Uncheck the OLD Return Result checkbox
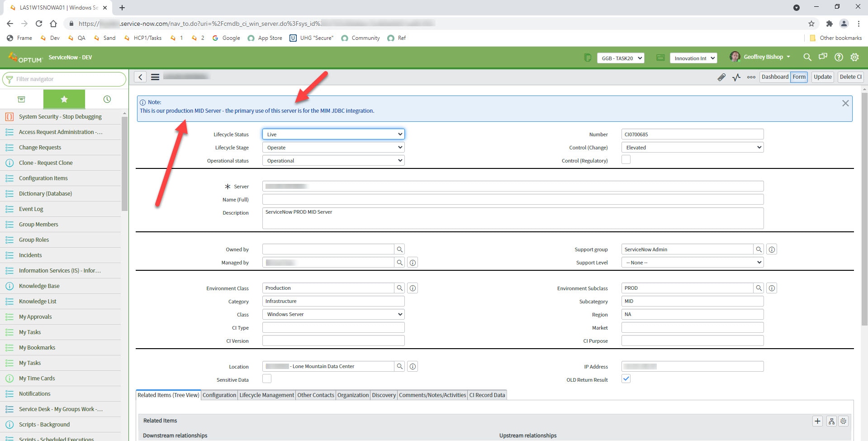Screen dimensions: 868x441 coord(626,379)
